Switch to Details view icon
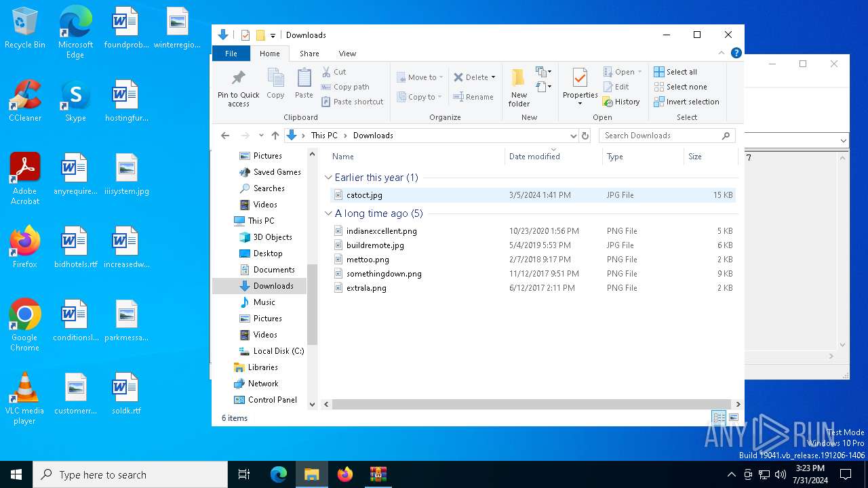 point(719,418)
